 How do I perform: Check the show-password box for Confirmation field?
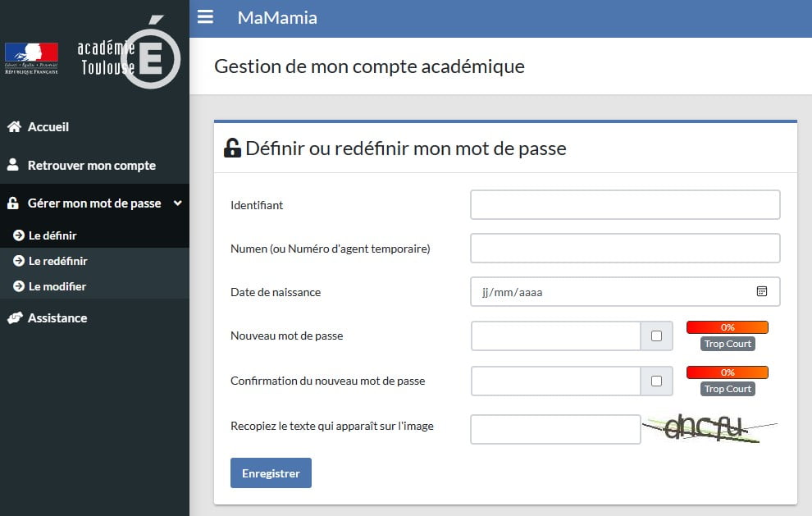coord(656,381)
